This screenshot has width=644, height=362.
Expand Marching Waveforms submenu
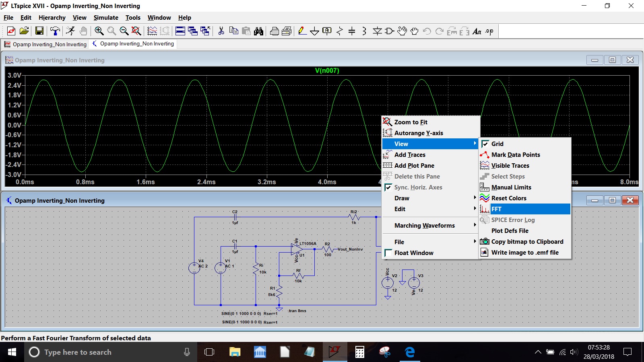tap(430, 226)
